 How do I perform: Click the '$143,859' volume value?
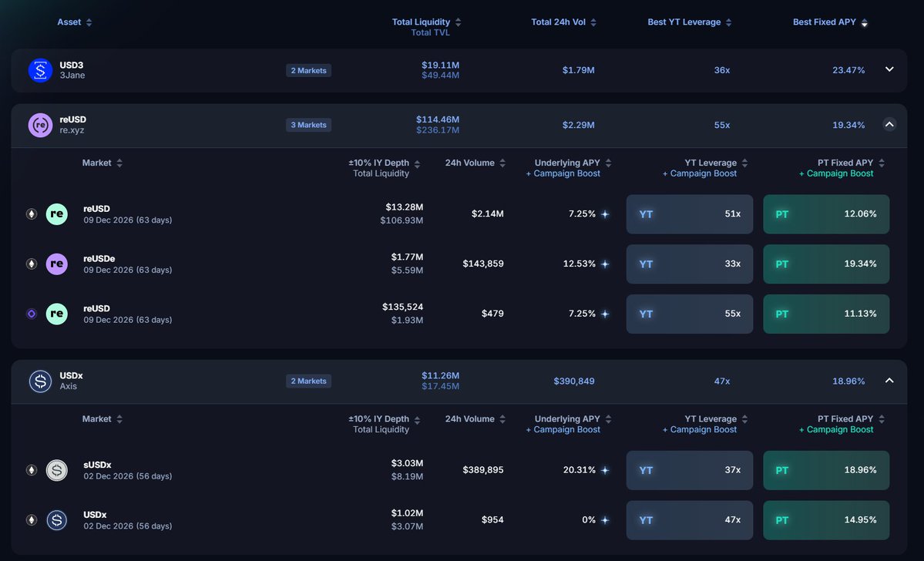coord(482,264)
